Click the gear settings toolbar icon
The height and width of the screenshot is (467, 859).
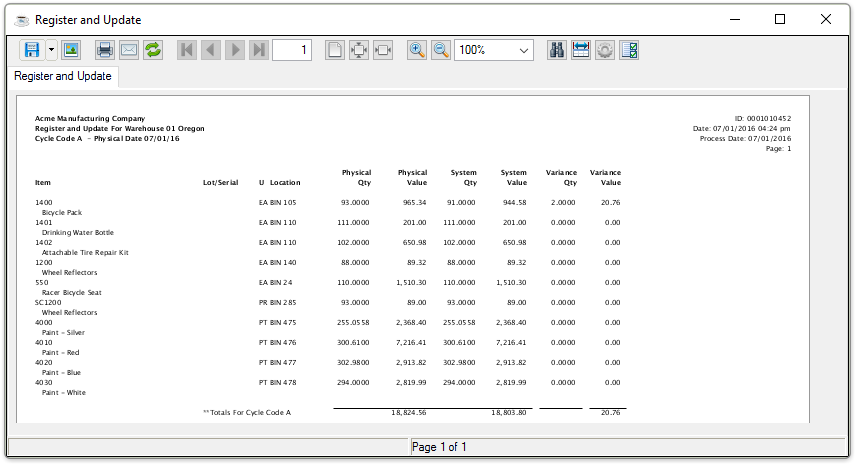click(x=605, y=50)
